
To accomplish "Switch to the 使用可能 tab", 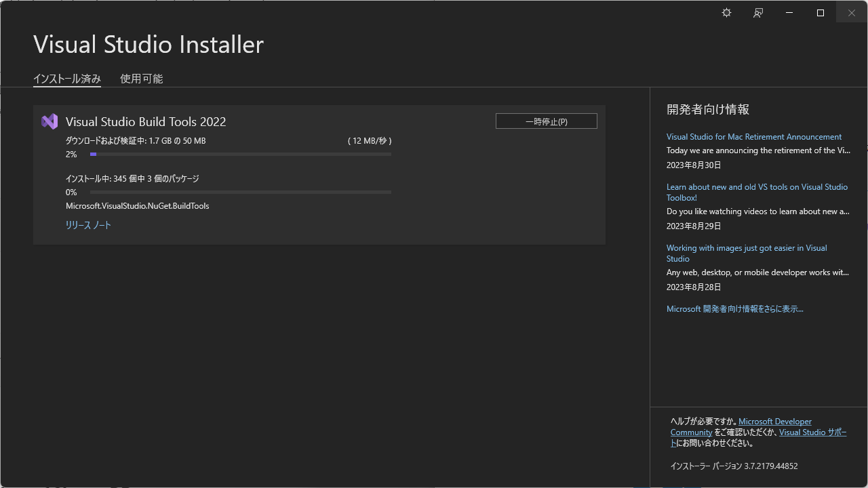I will [141, 79].
